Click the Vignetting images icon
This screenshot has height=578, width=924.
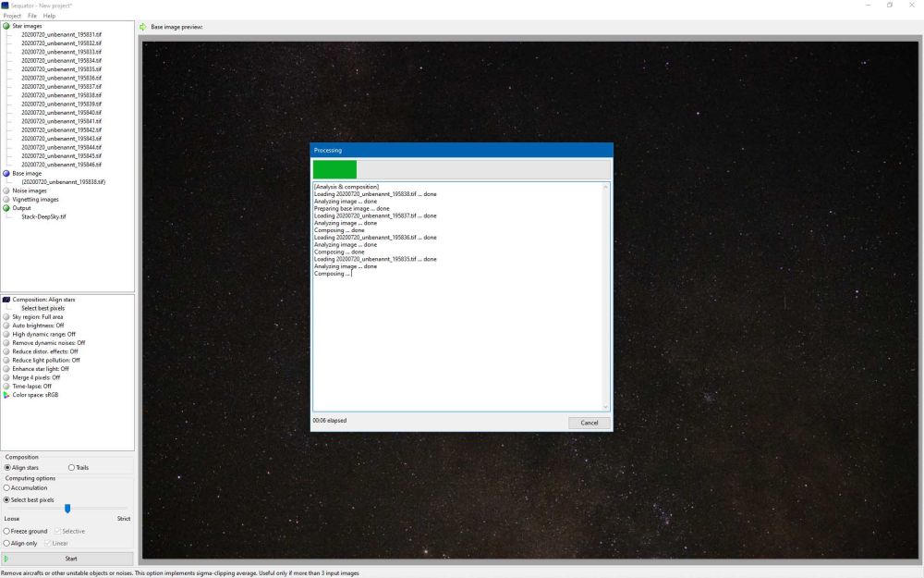click(7, 199)
